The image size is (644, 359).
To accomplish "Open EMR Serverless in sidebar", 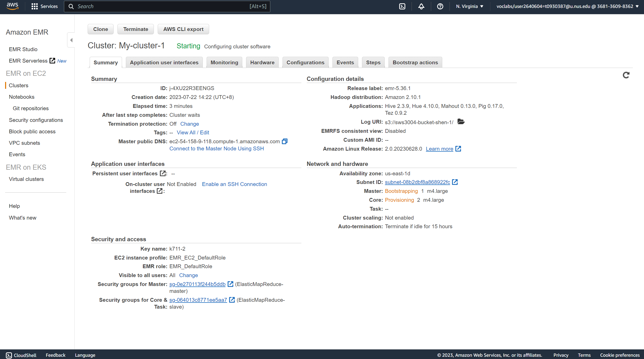I will (x=28, y=61).
